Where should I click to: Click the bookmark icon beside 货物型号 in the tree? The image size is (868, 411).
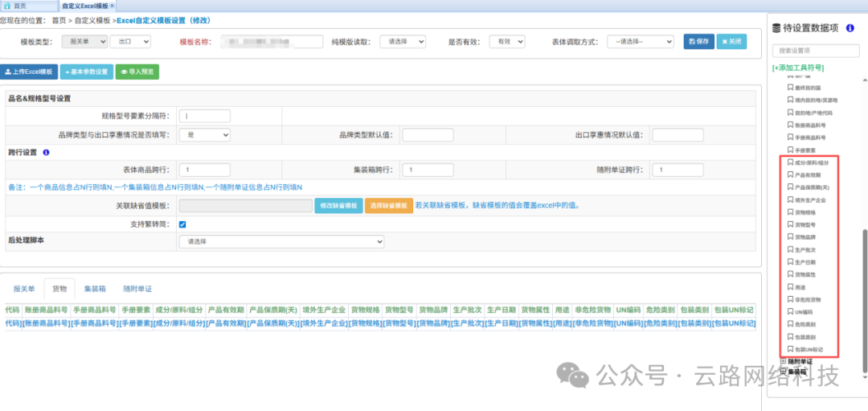coord(791,225)
